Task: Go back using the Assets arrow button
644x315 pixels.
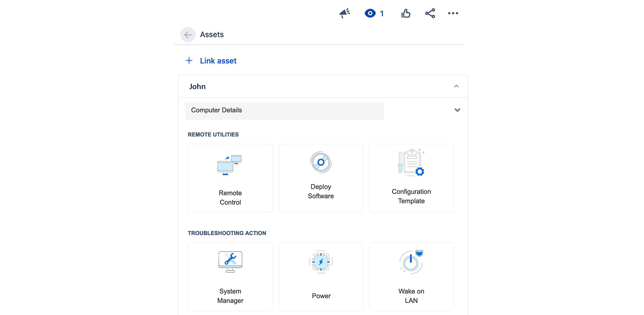Action: [x=188, y=35]
